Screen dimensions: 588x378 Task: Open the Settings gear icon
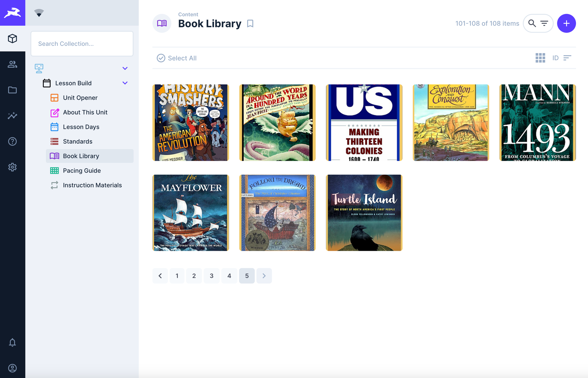12,167
